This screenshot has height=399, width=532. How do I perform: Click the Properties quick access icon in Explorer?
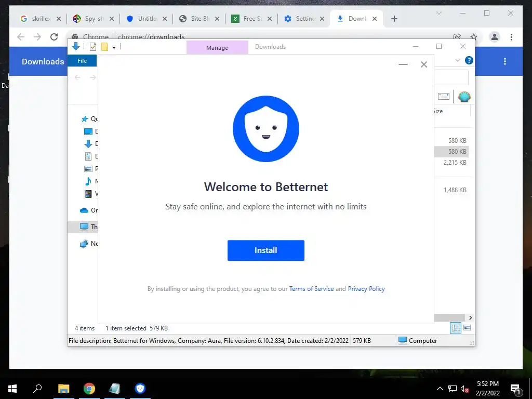(92, 47)
